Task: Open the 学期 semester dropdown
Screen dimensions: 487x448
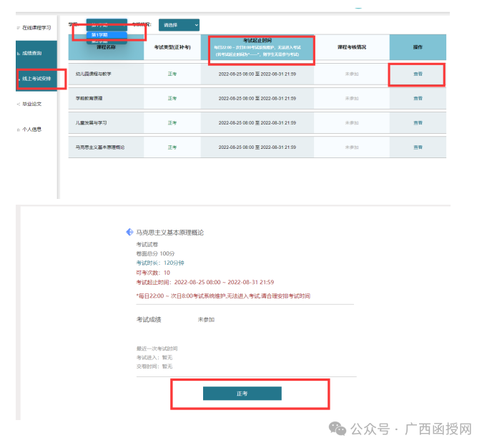Action: [107, 25]
